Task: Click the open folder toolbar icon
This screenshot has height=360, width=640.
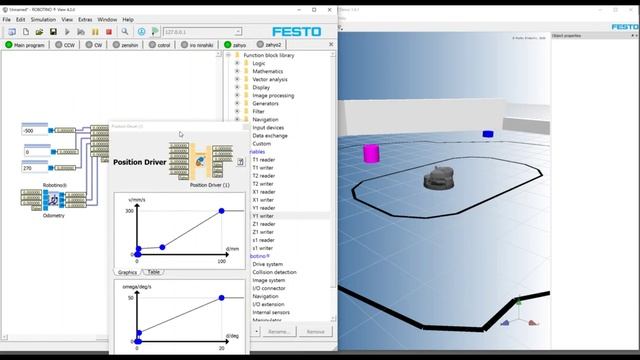Action: pyautogui.click(x=39, y=32)
